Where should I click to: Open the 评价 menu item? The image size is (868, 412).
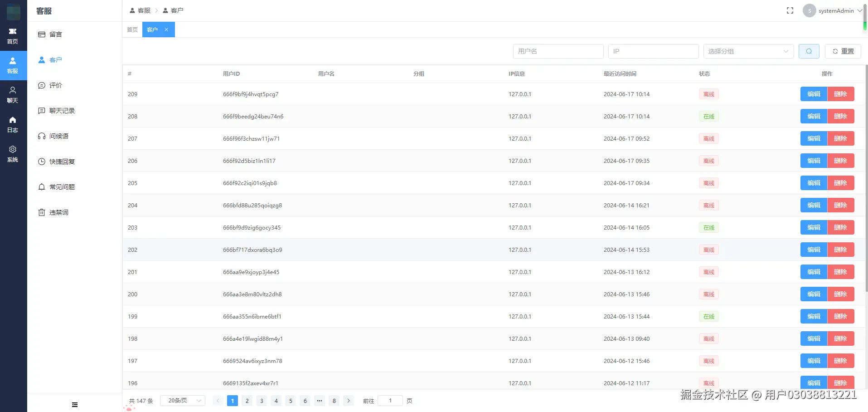(75, 85)
